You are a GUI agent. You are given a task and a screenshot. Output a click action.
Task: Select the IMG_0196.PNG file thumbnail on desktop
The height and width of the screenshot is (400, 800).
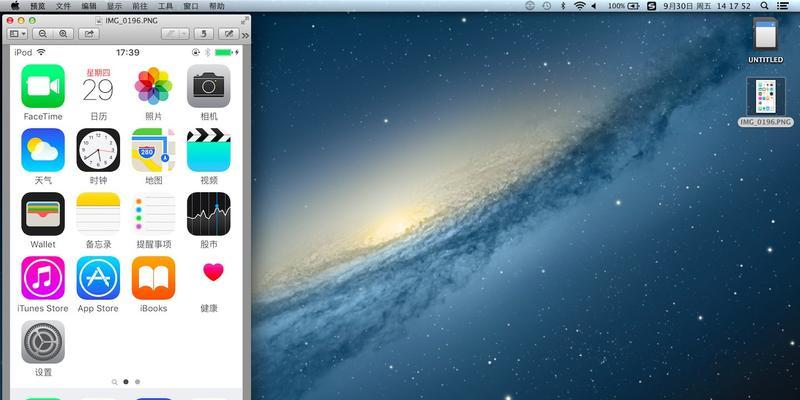(765, 96)
